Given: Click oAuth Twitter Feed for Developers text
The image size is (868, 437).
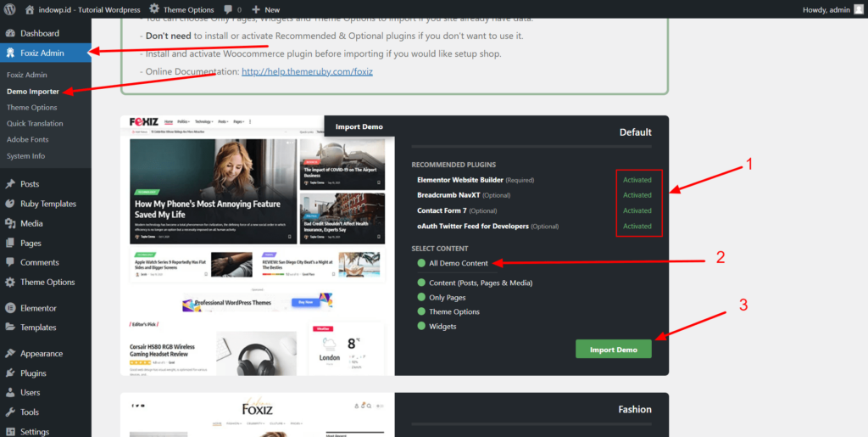Looking at the screenshot, I should coord(473,226).
